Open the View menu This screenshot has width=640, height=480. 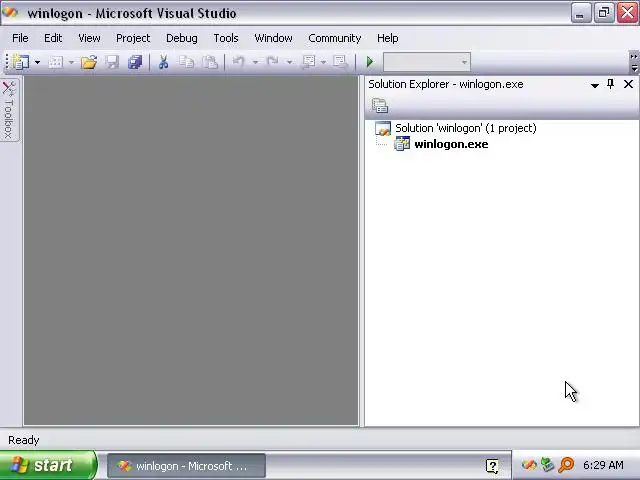[89, 38]
